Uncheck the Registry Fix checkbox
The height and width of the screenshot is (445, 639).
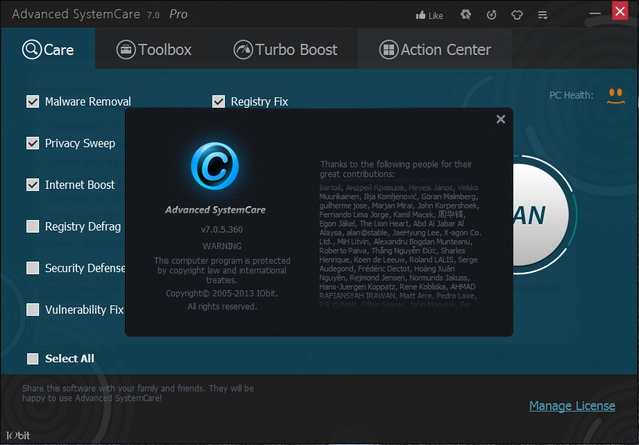point(218,101)
